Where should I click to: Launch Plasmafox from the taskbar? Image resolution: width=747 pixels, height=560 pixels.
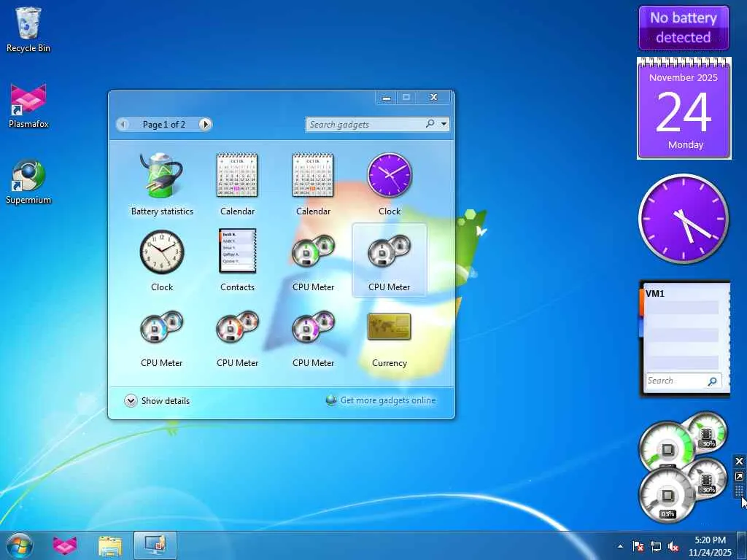tap(65, 545)
